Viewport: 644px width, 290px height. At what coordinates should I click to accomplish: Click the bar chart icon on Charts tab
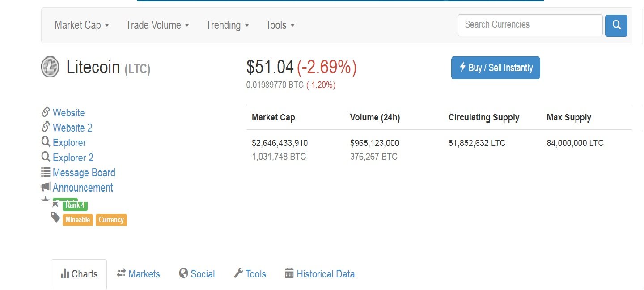65,273
